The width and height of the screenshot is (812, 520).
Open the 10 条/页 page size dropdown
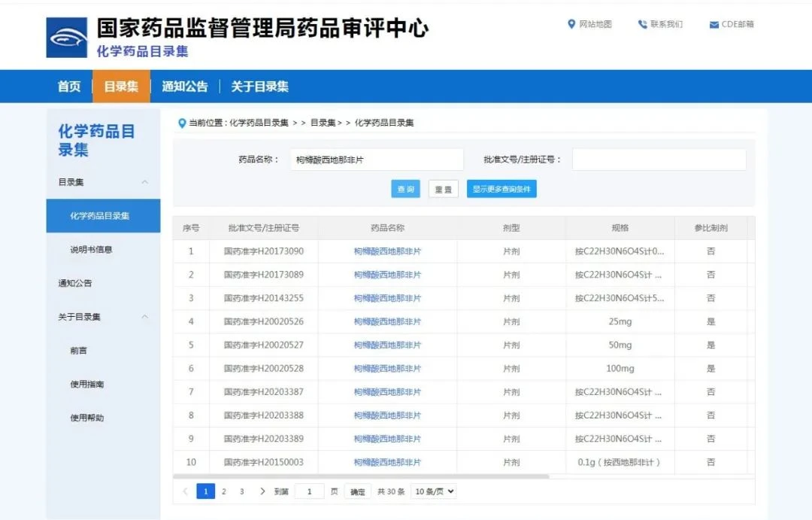tap(434, 491)
